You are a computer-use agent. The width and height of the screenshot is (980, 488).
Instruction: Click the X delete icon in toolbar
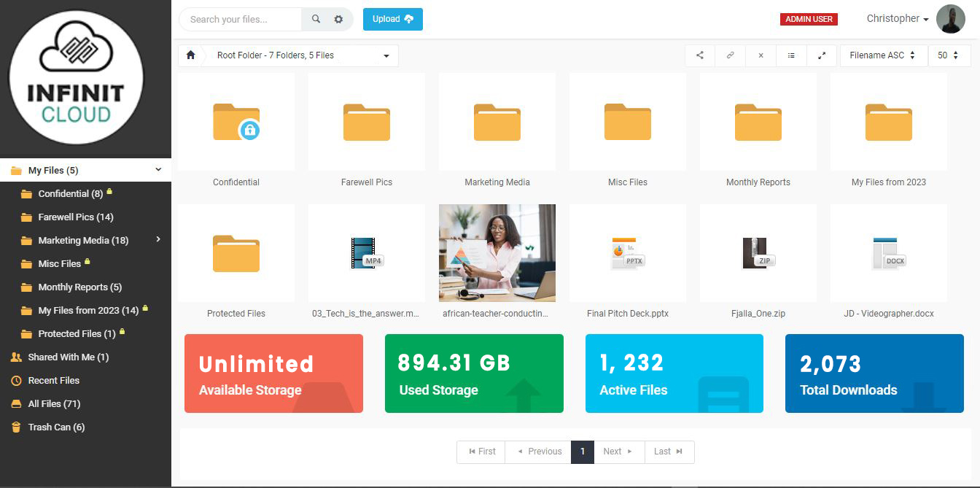[761, 55]
